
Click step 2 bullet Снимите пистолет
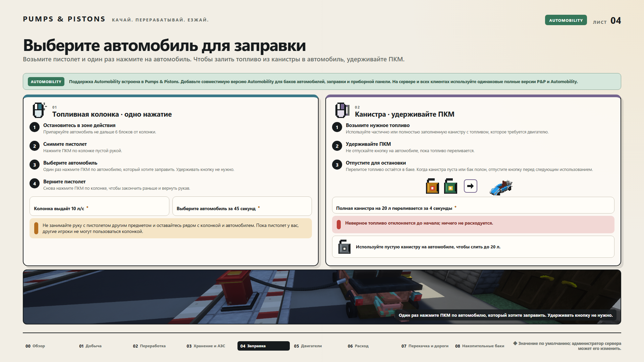coord(35,146)
